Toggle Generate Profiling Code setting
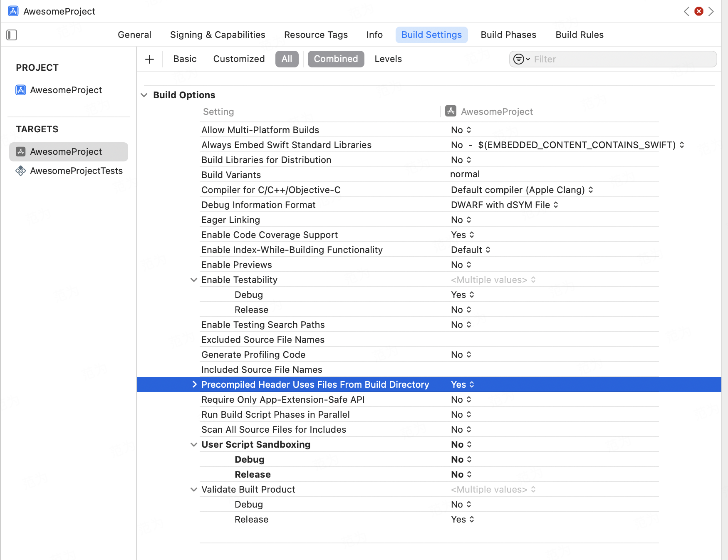 pos(461,354)
